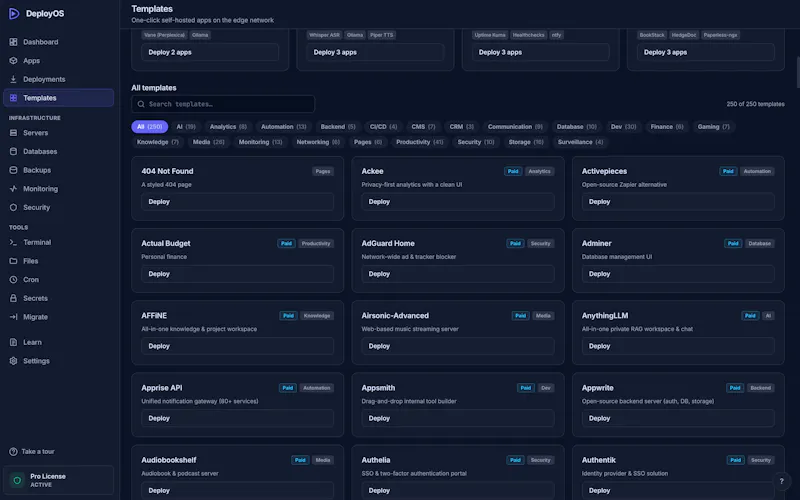Screen dimensions: 800x500
Task: Click the Learn book icon
Action: (x=13, y=342)
